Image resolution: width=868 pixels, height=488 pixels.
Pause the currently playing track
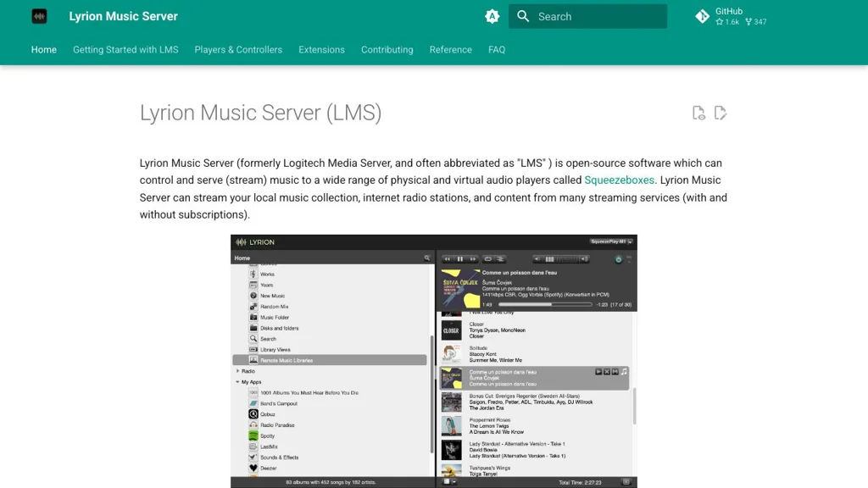tap(459, 258)
